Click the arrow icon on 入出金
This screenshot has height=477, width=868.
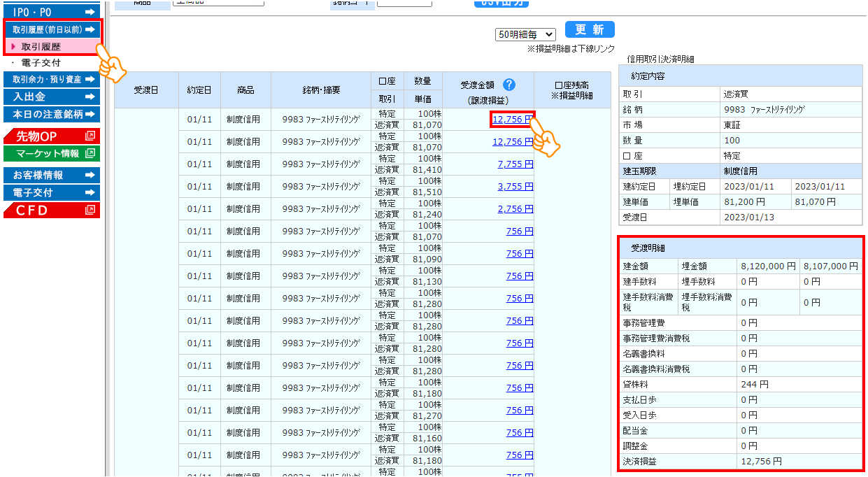pos(90,97)
